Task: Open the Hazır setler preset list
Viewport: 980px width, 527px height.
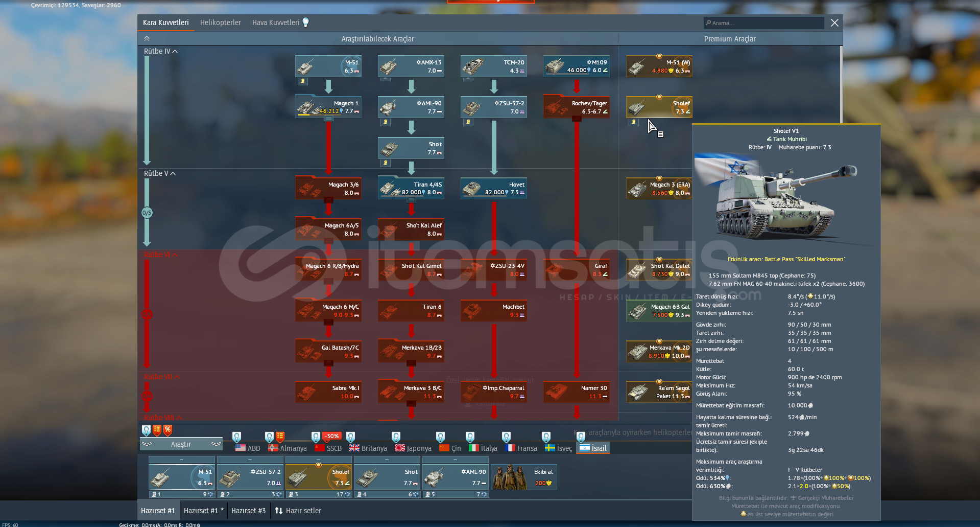Action: [x=298, y=511]
